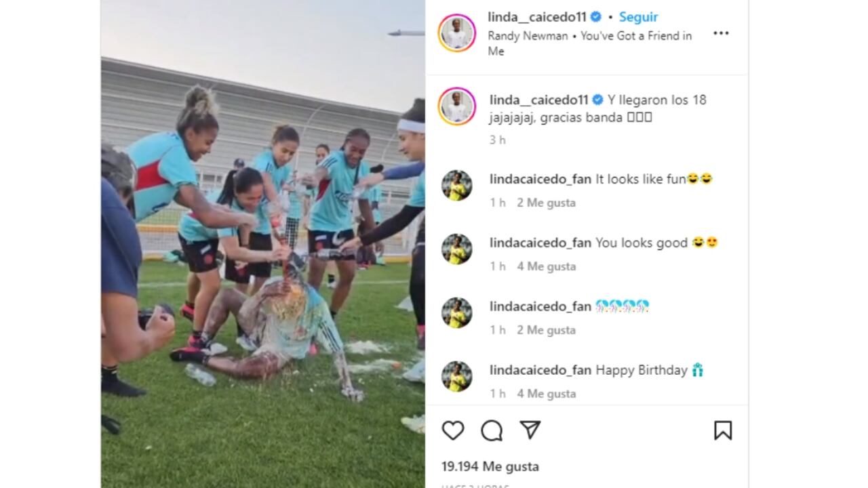Viewport: 868px width, 488px height.
Task: Click the caption username linda__caicedo11
Action: click(x=539, y=100)
